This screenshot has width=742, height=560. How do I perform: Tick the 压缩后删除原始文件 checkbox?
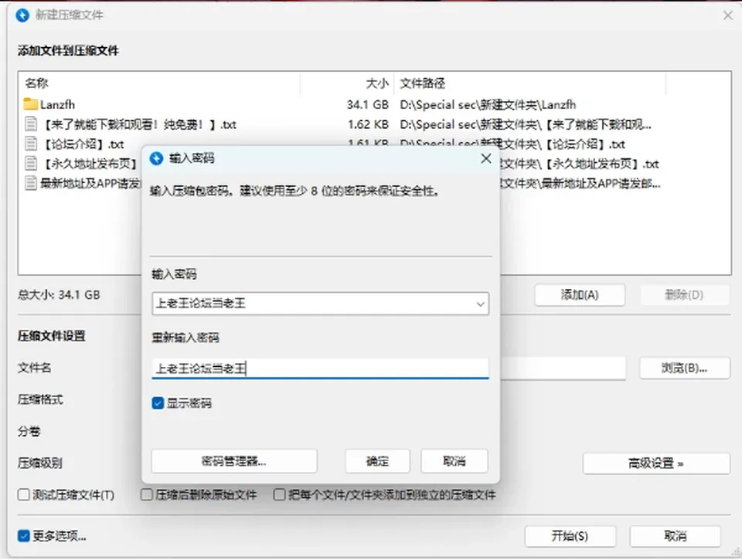click(147, 494)
